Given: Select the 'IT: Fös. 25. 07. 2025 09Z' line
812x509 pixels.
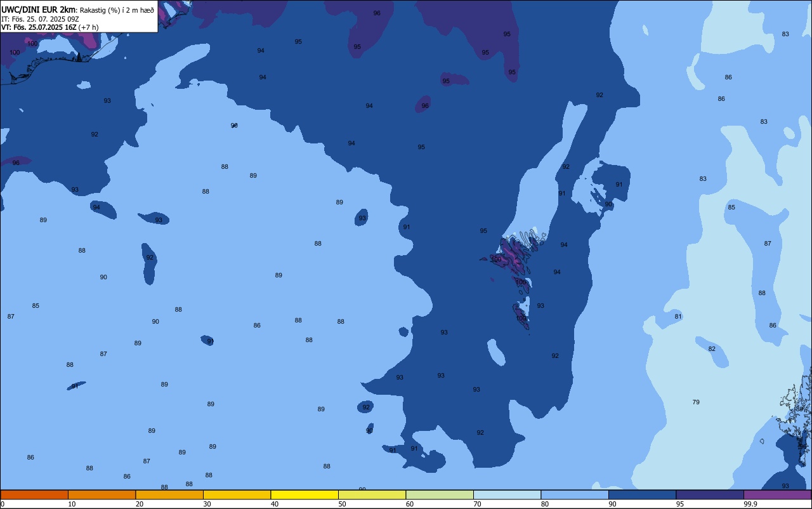Looking at the screenshot, I should (40, 19).
